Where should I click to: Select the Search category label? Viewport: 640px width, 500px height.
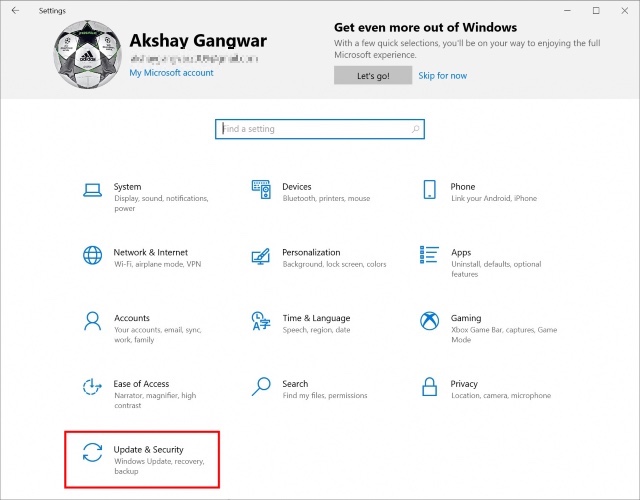[x=295, y=384]
